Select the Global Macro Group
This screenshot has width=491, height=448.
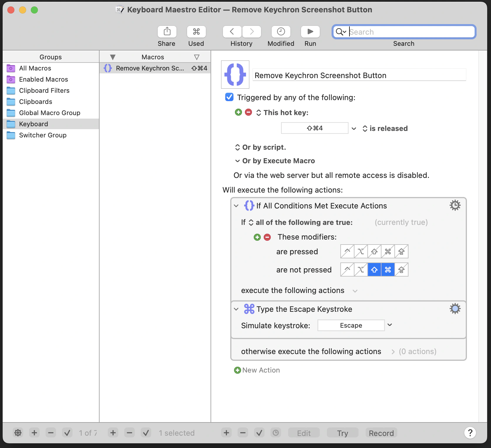pyautogui.click(x=50, y=113)
